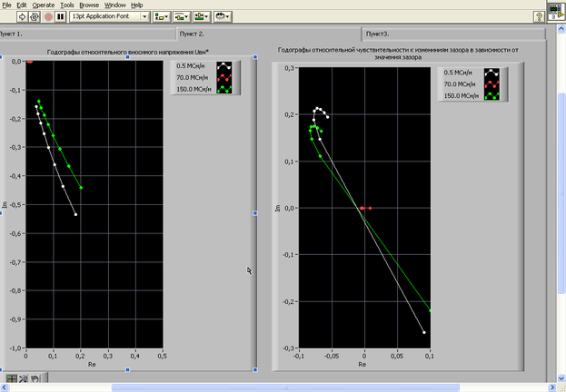
Task: Select the zoom tool in the graph palette
Action: click(23, 378)
